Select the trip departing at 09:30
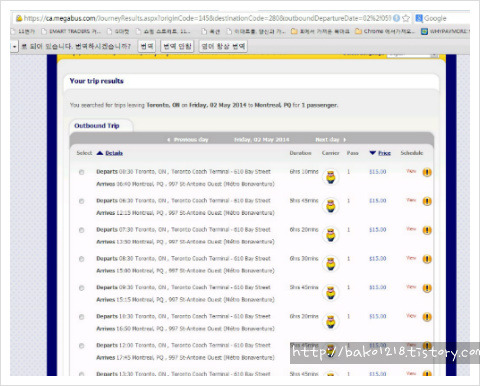The image size is (480, 386). tap(81, 288)
